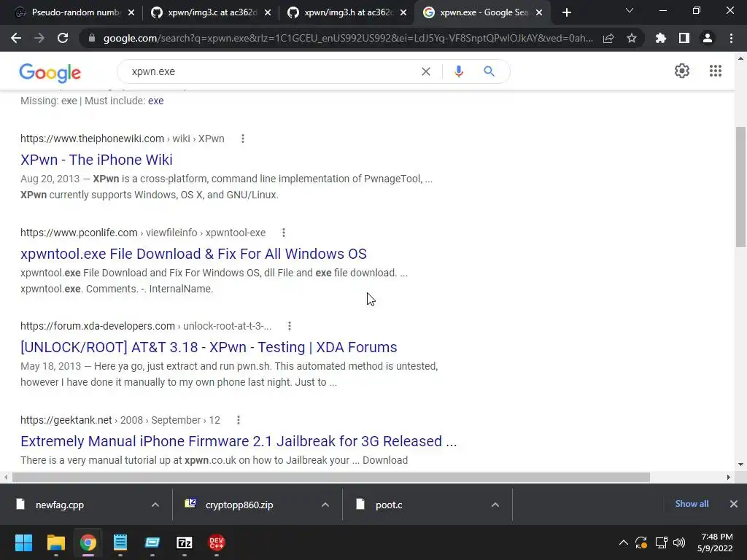Open Google apps grid

click(x=716, y=71)
